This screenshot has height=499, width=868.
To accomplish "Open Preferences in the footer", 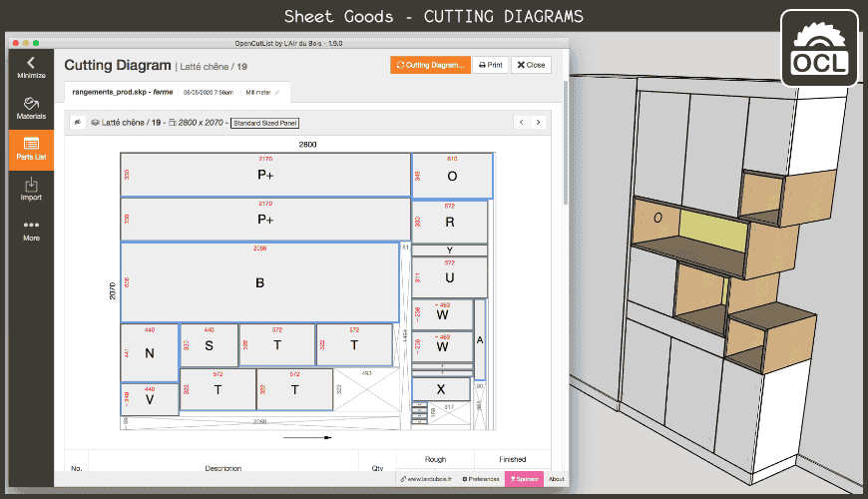I will [x=481, y=479].
